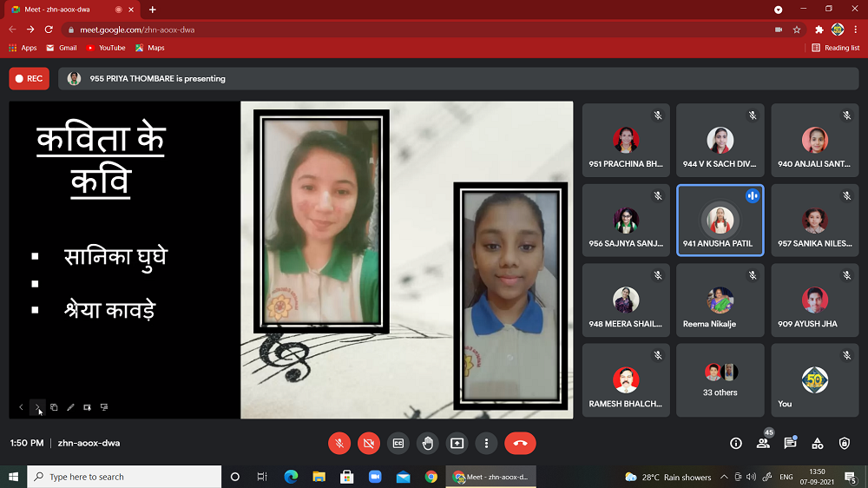This screenshot has width=868, height=488.
Task: Click the Windows taskbar search box
Action: 124,477
